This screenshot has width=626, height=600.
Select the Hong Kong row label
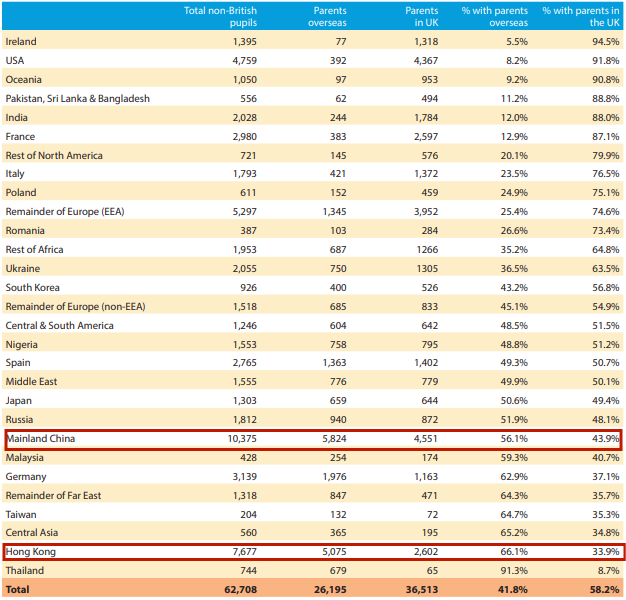click(30, 552)
